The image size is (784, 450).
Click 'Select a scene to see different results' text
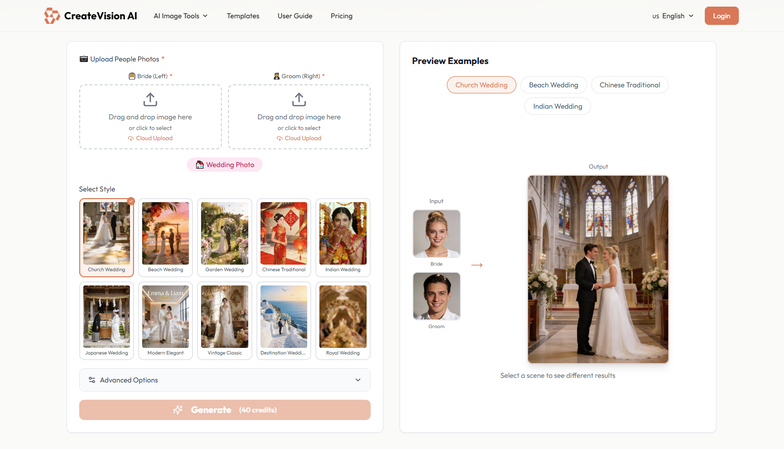[x=558, y=376]
